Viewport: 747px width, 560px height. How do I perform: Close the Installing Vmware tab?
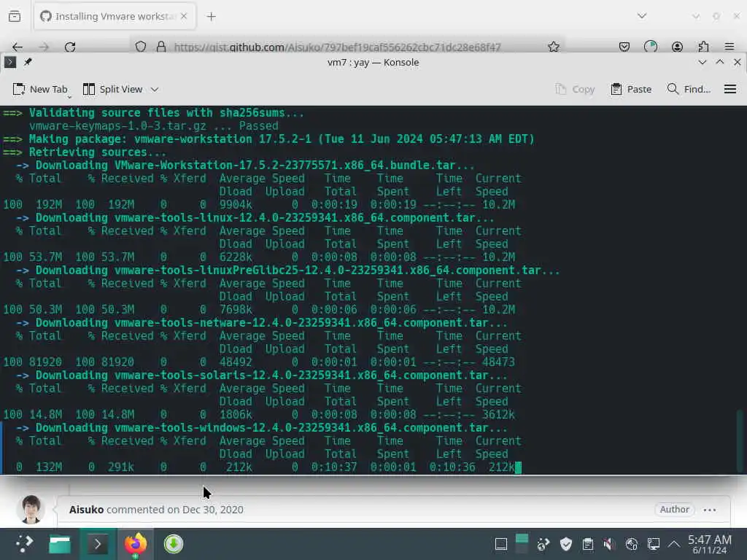click(x=184, y=16)
